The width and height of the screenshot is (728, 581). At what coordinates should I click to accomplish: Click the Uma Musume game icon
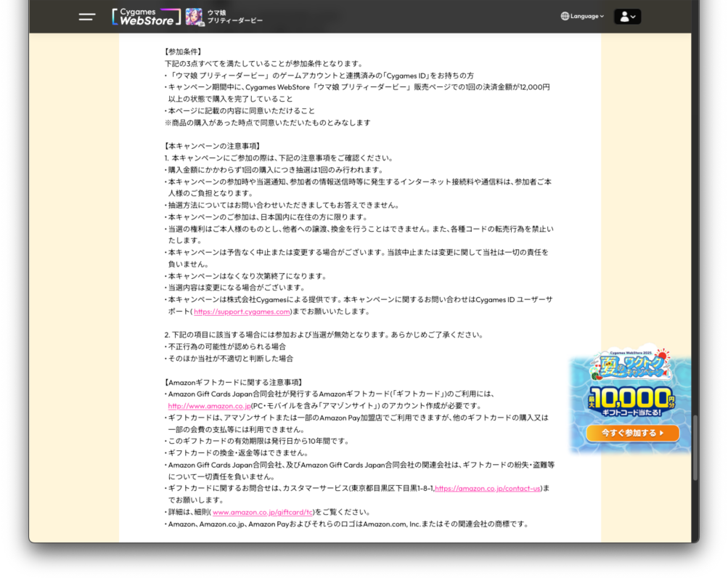194,17
